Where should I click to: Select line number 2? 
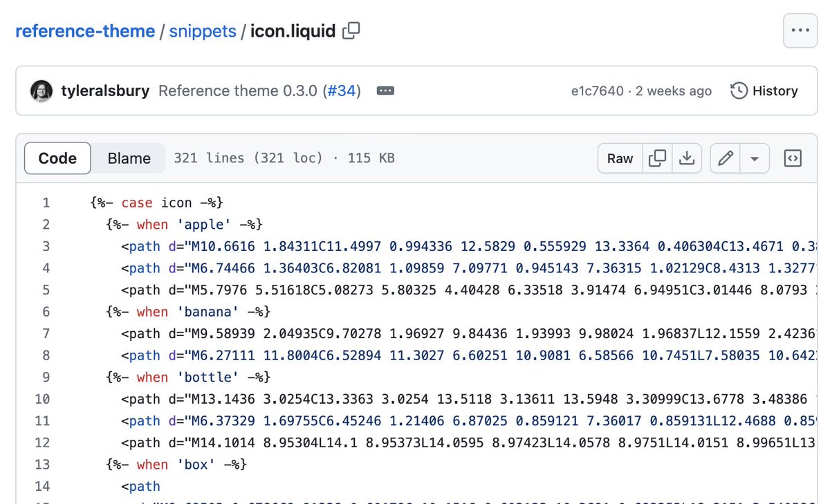click(x=46, y=224)
